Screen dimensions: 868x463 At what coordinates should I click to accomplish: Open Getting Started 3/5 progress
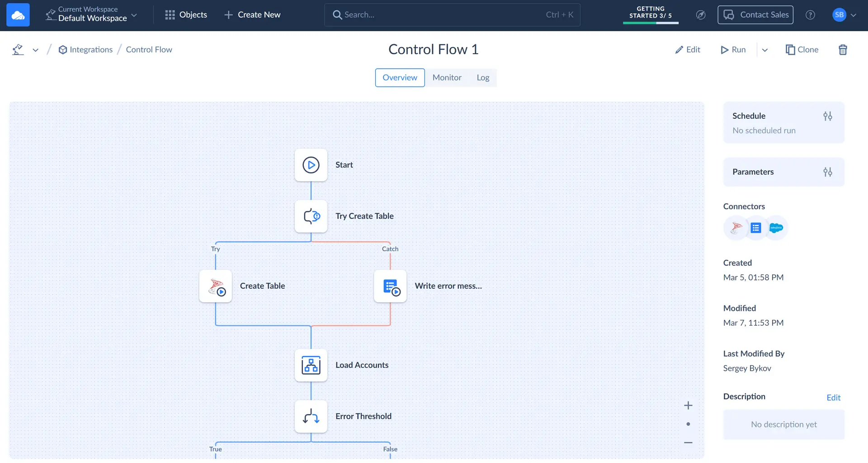click(x=651, y=14)
